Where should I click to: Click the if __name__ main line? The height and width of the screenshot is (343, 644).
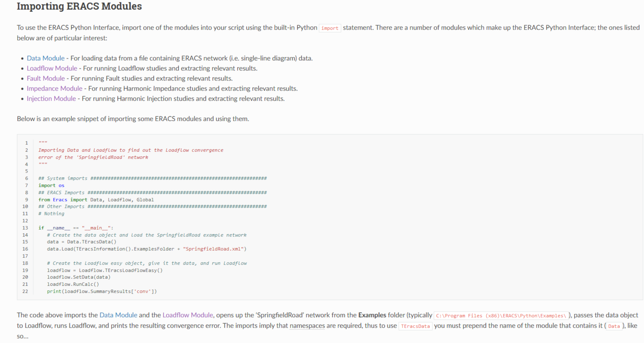coord(76,228)
